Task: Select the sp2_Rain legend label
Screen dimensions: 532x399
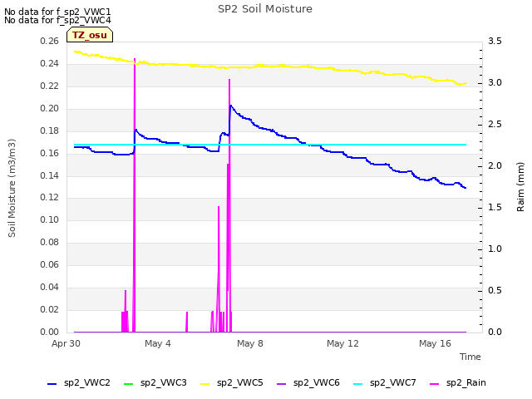Action: click(466, 382)
